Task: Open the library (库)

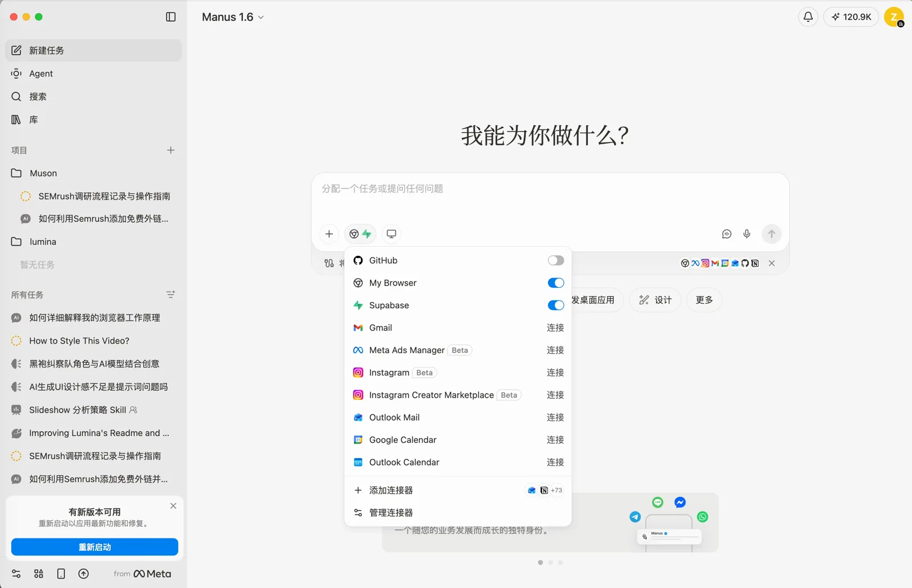Action: point(93,120)
